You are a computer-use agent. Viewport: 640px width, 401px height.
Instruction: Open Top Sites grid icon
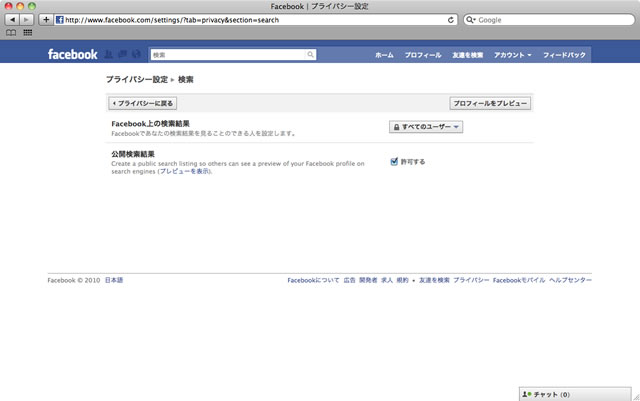point(28,33)
